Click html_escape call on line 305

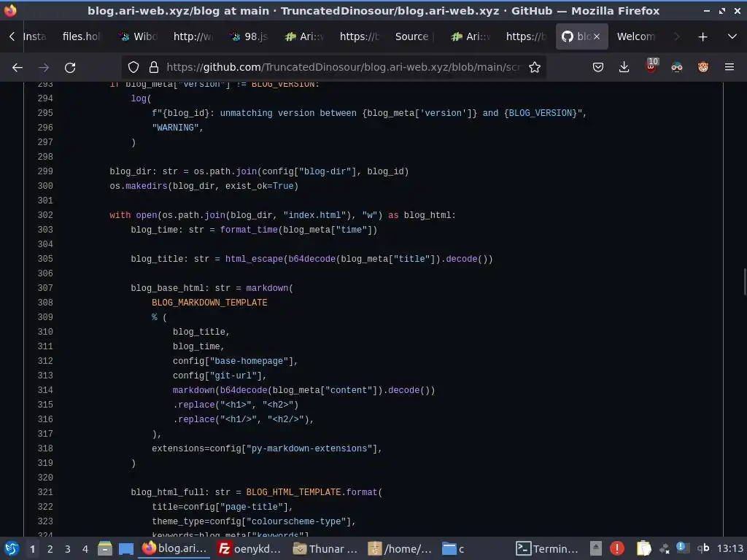click(254, 259)
